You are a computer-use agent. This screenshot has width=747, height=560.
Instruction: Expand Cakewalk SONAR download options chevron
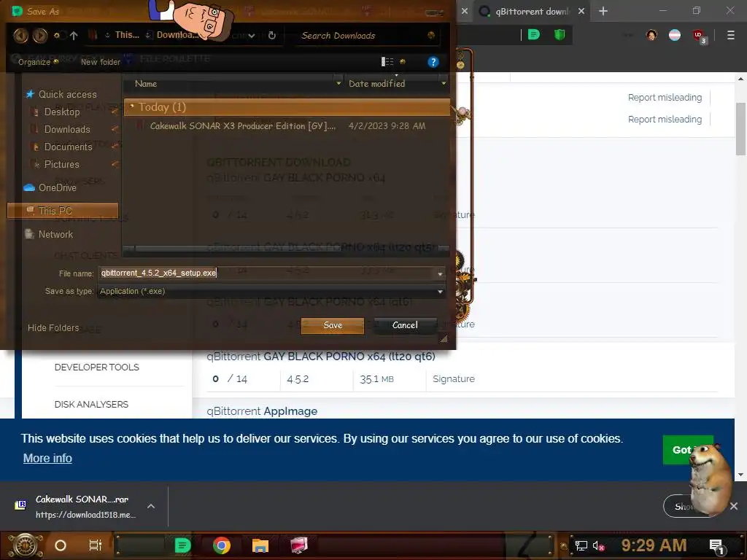tap(150, 506)
